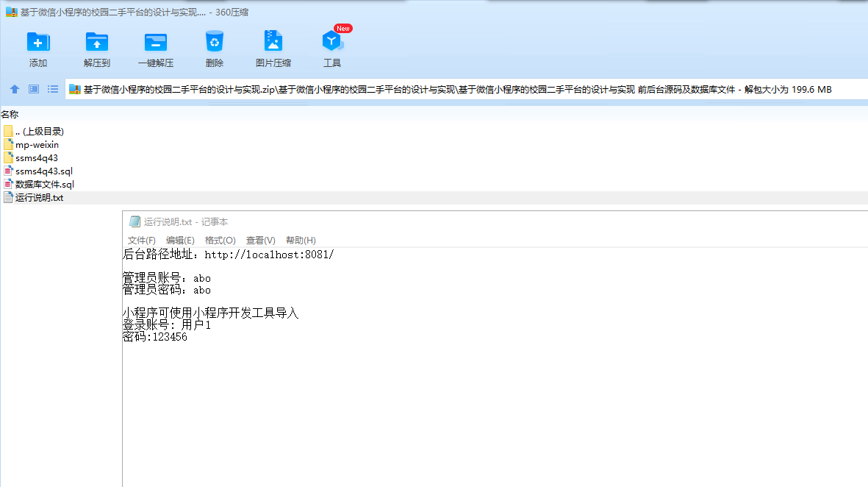Click the 名称 column header

(10, 114)
